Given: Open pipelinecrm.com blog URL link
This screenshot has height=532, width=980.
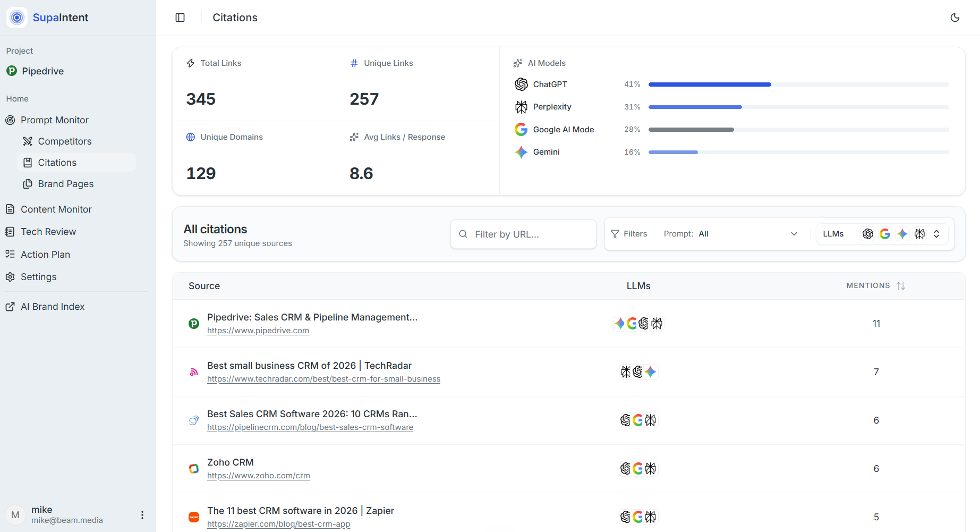Looking at the screenshot, I should (310, 427).
